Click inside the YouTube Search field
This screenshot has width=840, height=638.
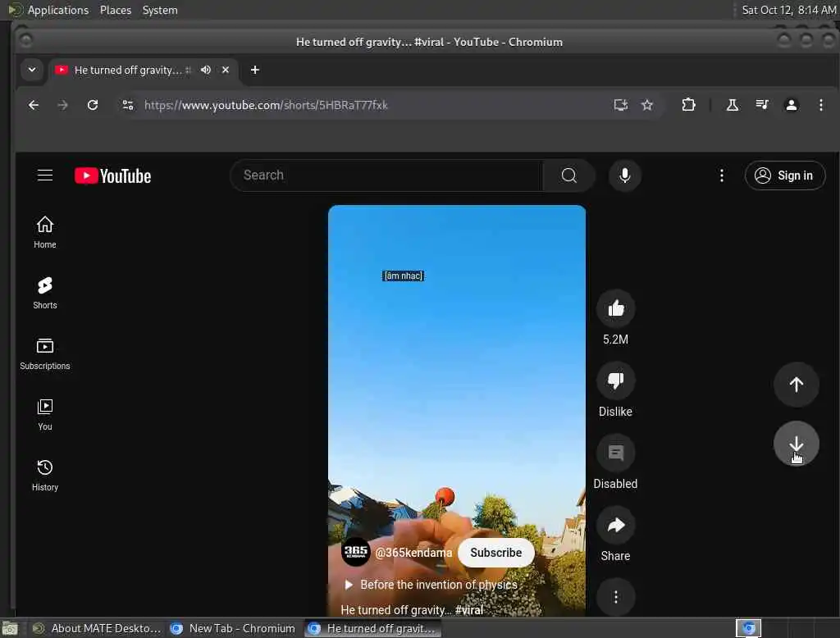(387, 175)
